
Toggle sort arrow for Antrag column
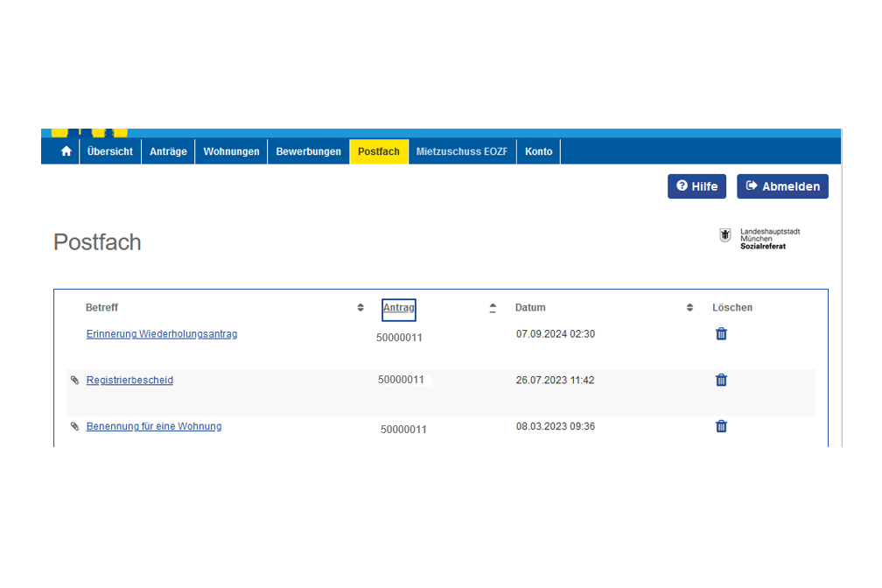click(493, 308)
